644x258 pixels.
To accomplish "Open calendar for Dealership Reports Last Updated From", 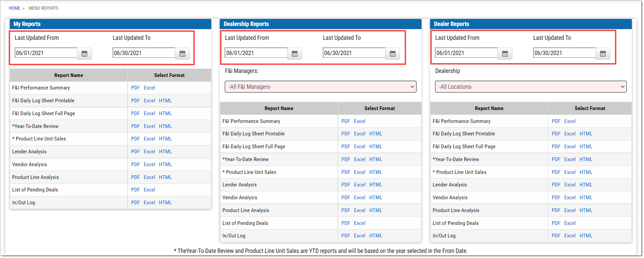I will pos(295,53).
